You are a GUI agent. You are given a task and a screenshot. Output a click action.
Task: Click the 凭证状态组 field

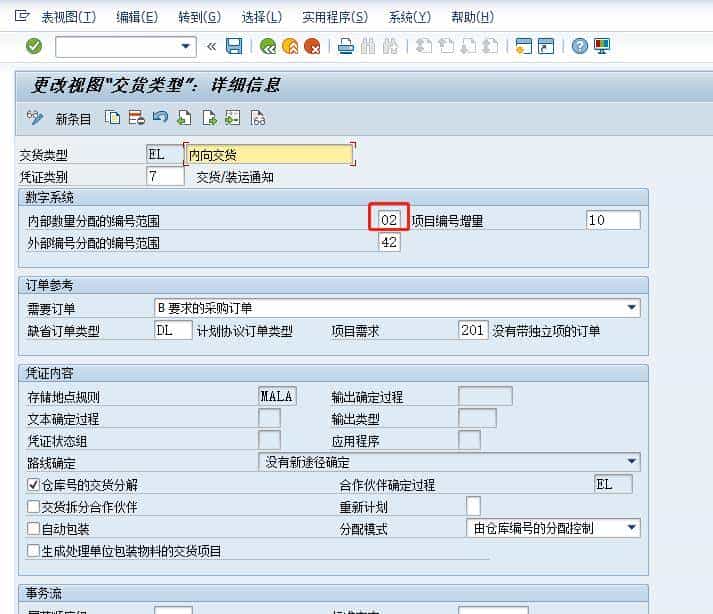(x=269, y=440)
